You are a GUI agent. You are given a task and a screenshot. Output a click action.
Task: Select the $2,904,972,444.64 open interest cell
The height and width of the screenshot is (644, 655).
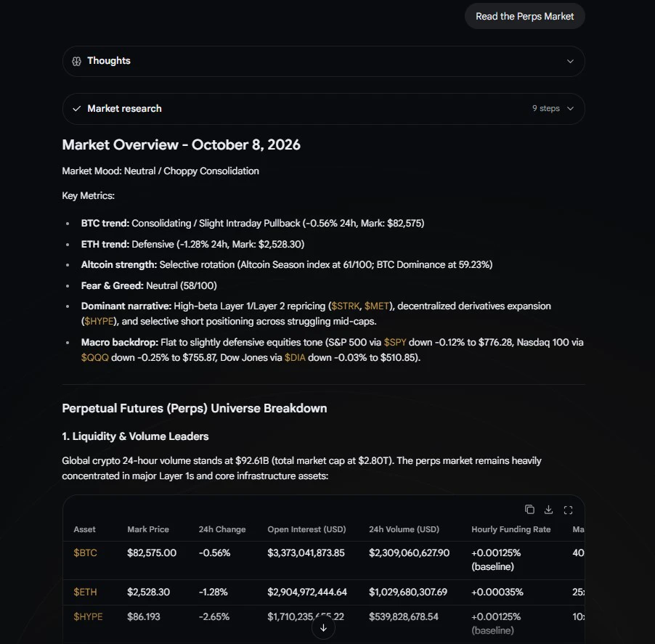tap(307, 592)
